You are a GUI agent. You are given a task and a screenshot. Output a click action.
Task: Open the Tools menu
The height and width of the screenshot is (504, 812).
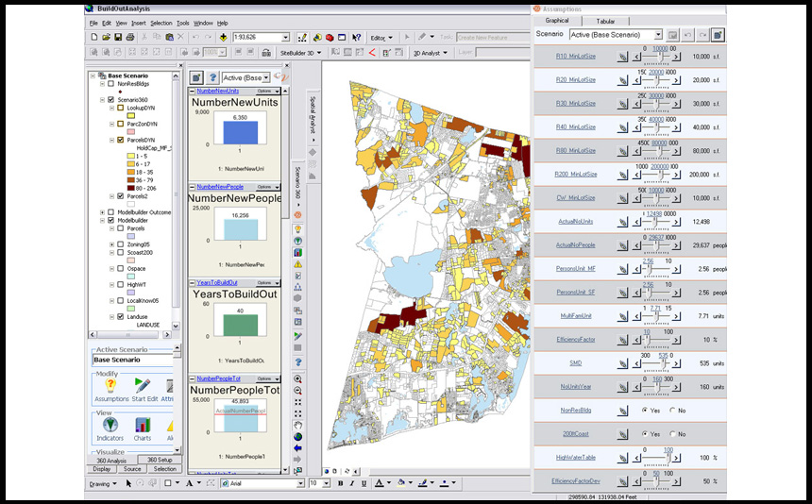pos(183,24)
